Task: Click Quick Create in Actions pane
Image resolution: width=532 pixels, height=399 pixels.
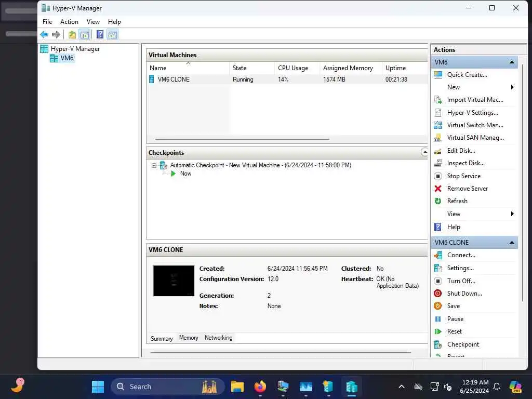Action: [x=467, y=75]
